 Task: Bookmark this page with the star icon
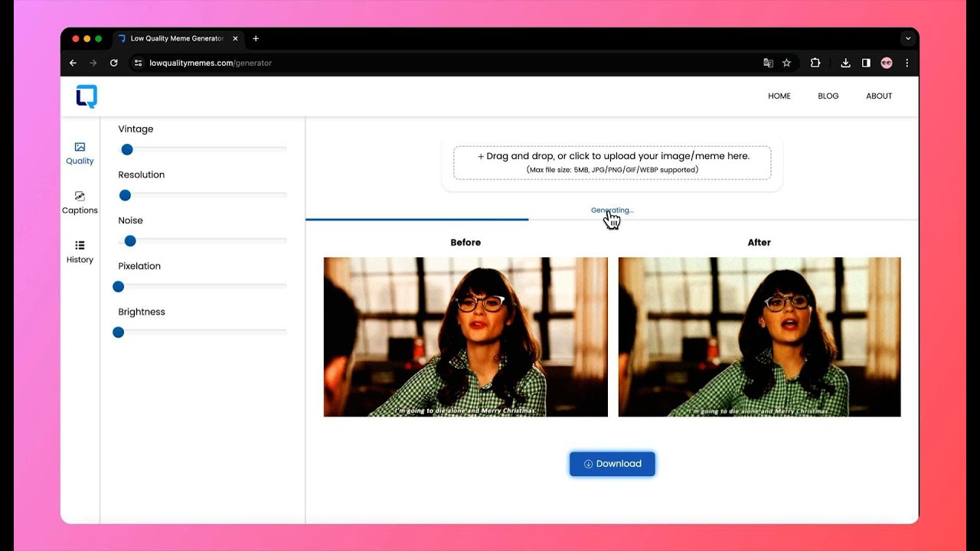tap(786, 63)
